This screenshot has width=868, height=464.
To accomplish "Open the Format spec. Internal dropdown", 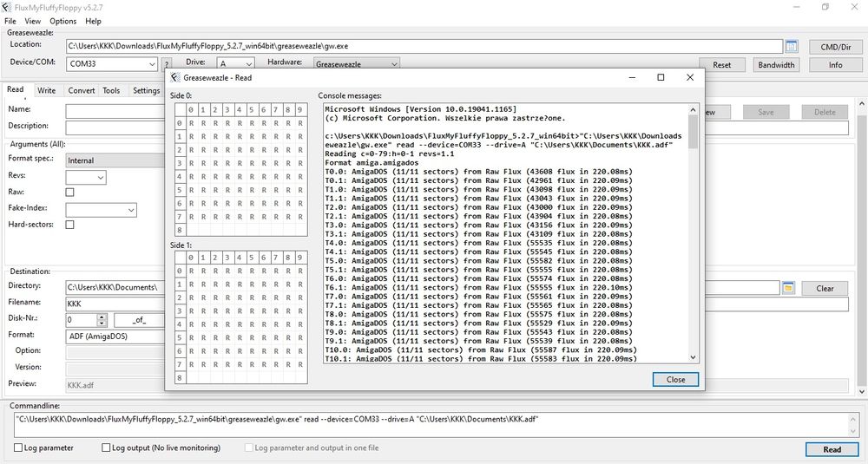I will coord(115,160).
